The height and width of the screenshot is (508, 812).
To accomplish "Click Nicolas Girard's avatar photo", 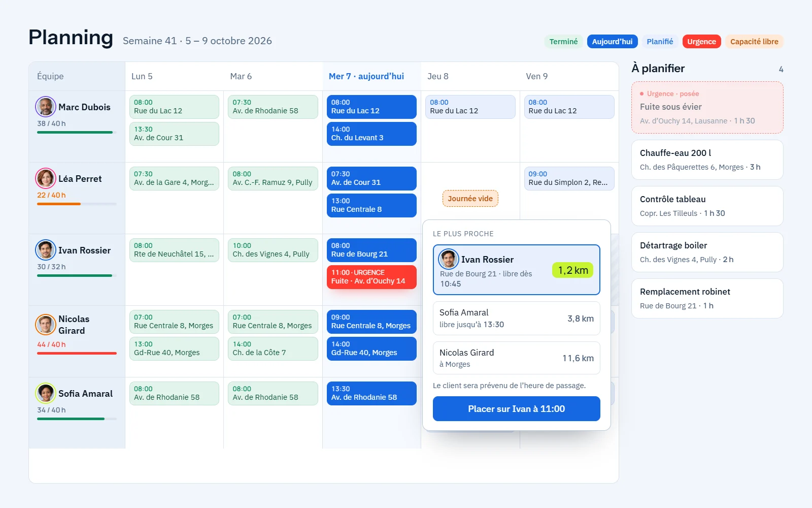I will click(46, 325).
